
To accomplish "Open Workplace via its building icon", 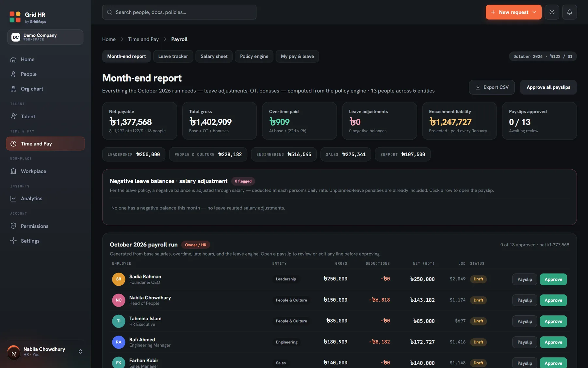I will (x=13, y=171).
